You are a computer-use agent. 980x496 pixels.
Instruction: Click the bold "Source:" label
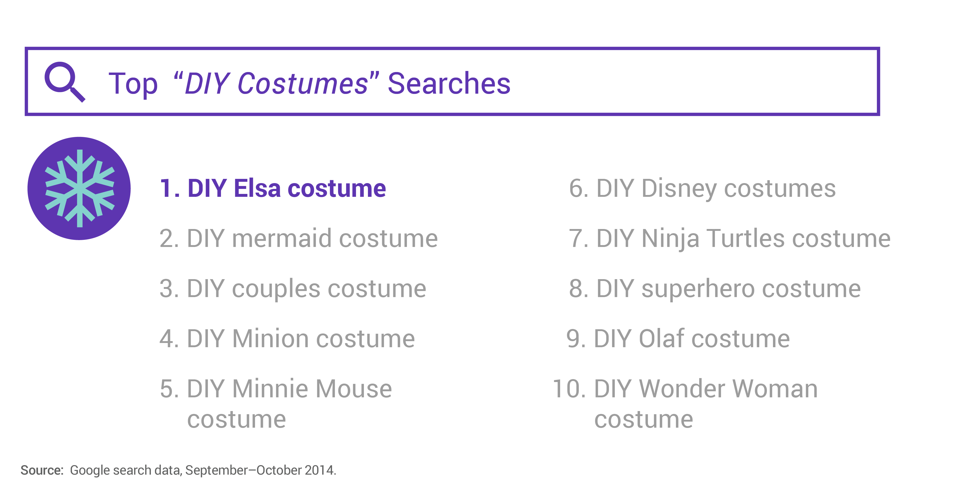click(x=42, y=470)
